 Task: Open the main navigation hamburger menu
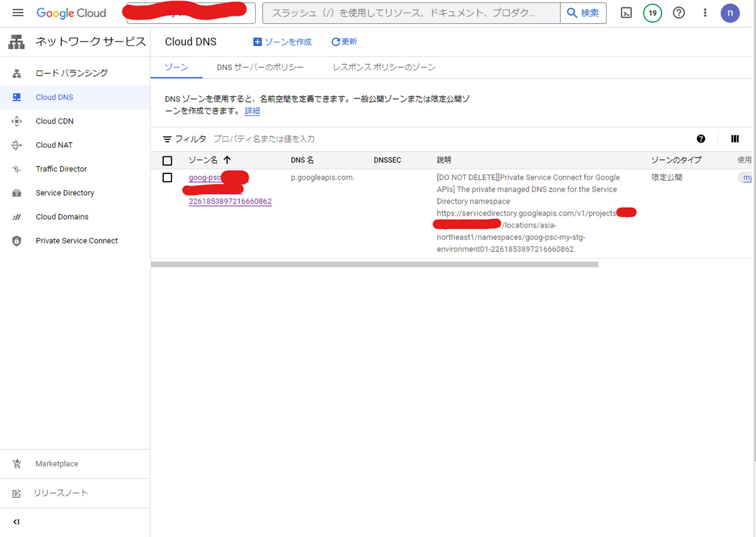click(x=18, y=13)
